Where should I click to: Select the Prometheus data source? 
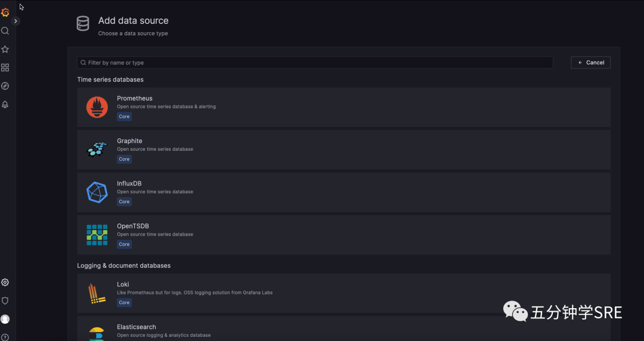pos(344,107)
